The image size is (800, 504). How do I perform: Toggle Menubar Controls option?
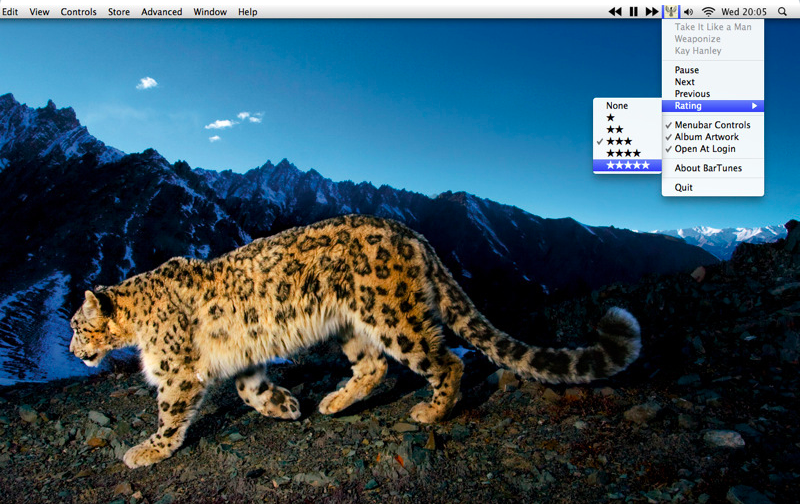tap(713, 125)
